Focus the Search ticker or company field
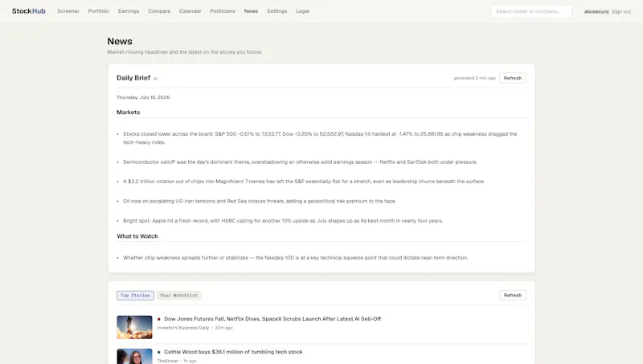 pyautogui.click(x=531, y=11)
